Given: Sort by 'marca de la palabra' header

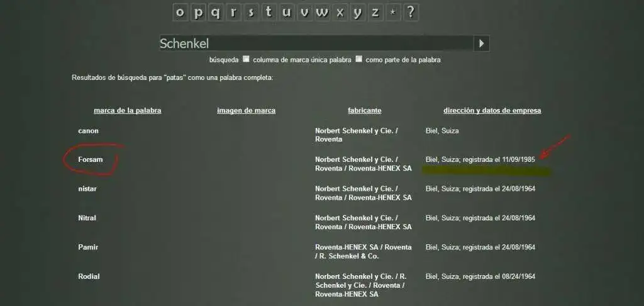Looking at the screenshot, I should tap(127, 110).
